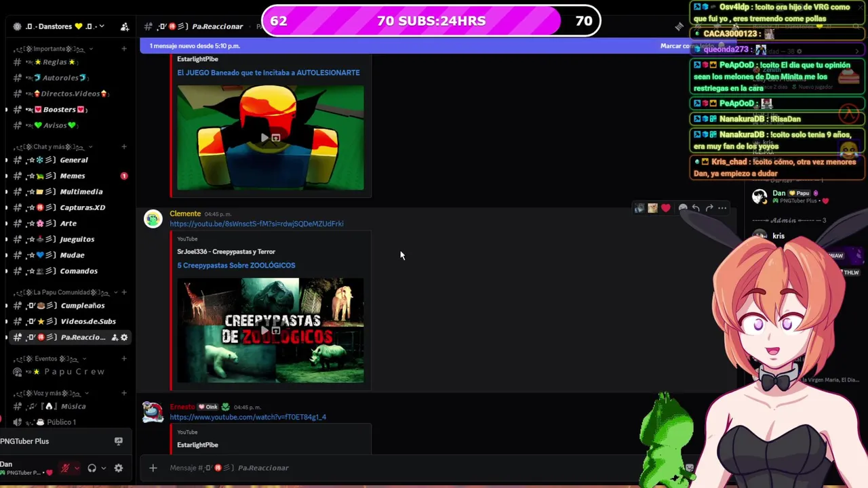The image size is (868, 488).
Task: React with the red heart emoji
Action: point(666,208)
